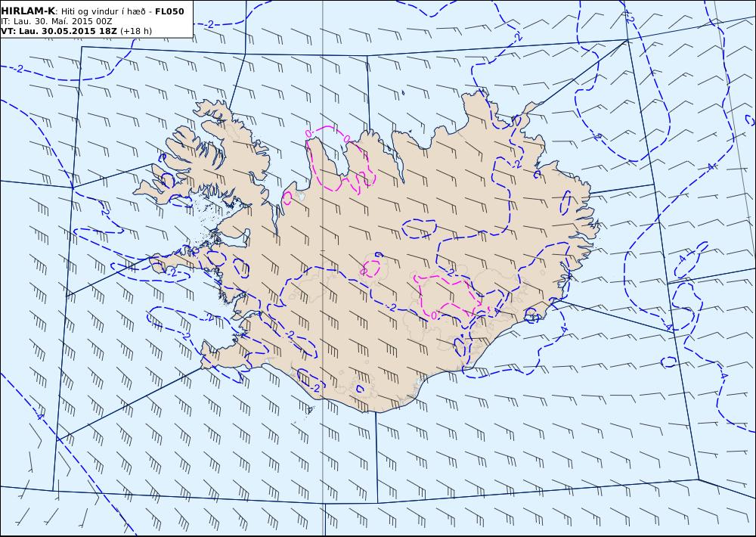756x537 pixels.
Task: Click the 'Hiti og vindur í hæð' description
Action: tap(104, 11)
